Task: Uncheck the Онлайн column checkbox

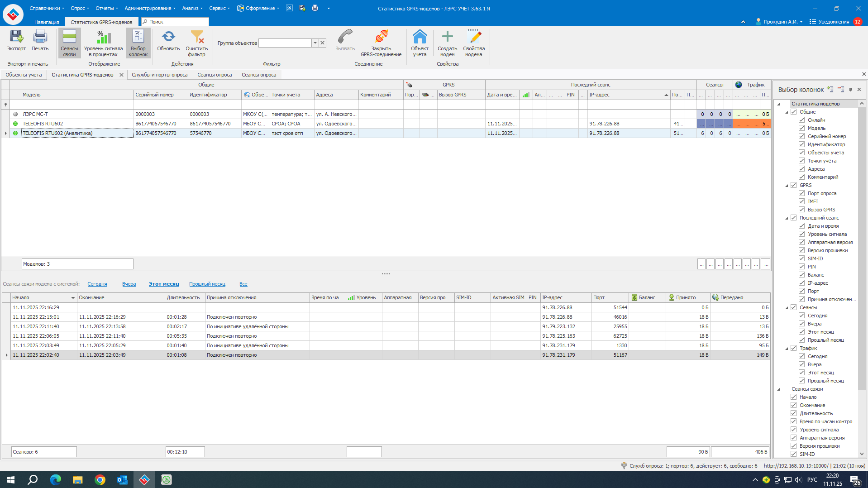Action: pos(801,120)
